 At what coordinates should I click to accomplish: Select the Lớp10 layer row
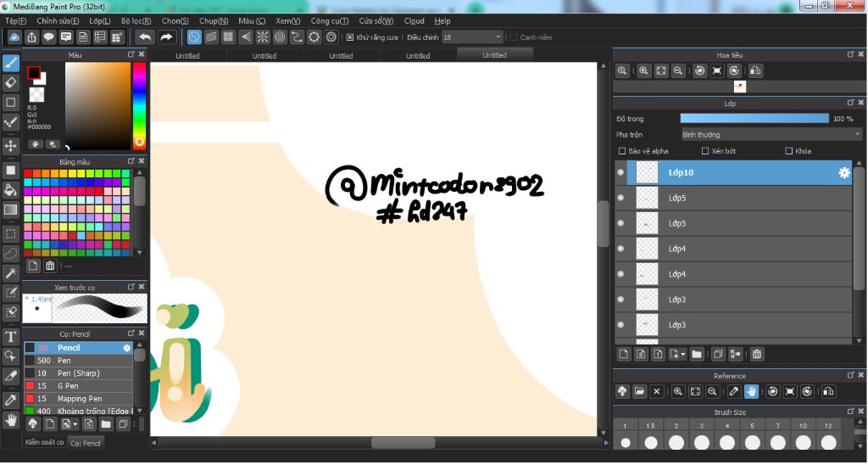coord(733,172)
